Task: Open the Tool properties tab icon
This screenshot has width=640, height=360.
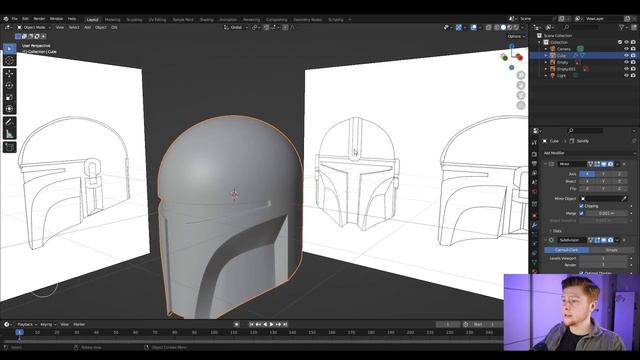Action: 534,142
